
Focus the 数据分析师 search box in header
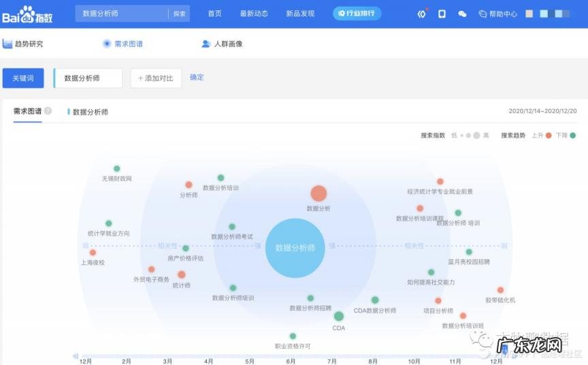[x=122, y=14]
